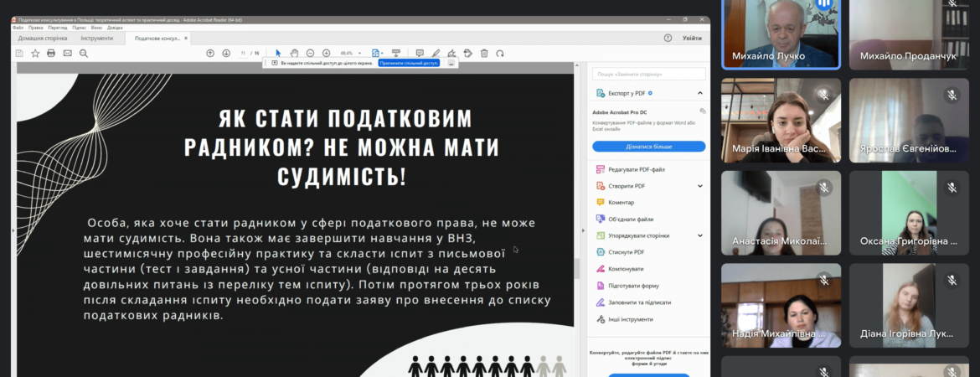Viewport: 980px width, 377px height.
Task: Click the vertical document scrollbar thumb
Action: coord(577,267)
